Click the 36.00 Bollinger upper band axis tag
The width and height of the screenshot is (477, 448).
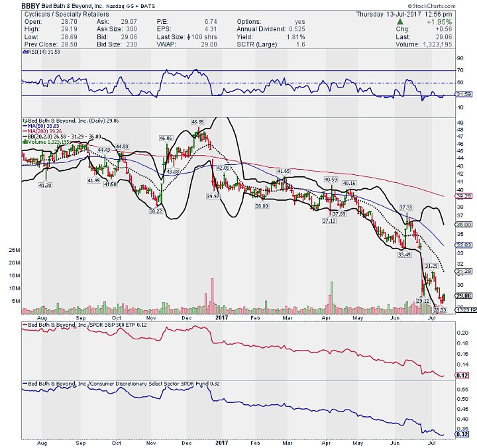[464, 224]
